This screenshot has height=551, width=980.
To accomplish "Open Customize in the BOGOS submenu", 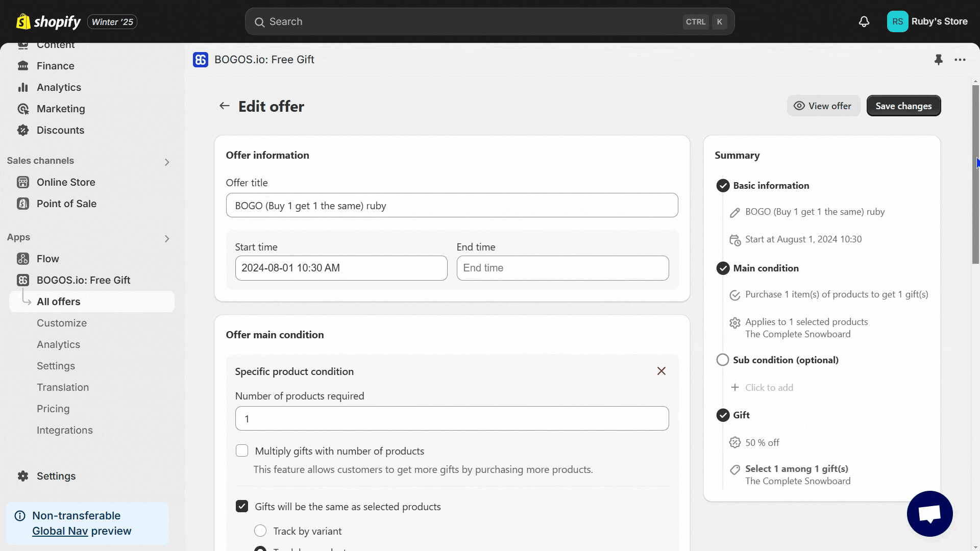I will [x=62, y=323].
